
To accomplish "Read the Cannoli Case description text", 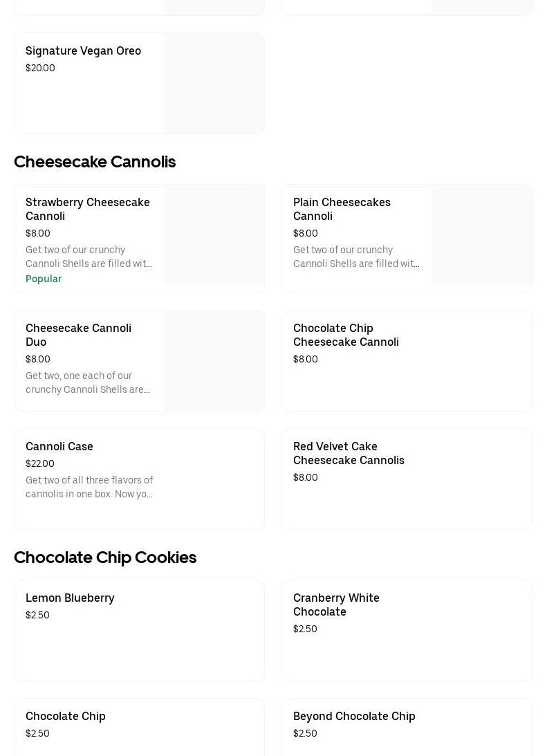I will tap(89, 487).
